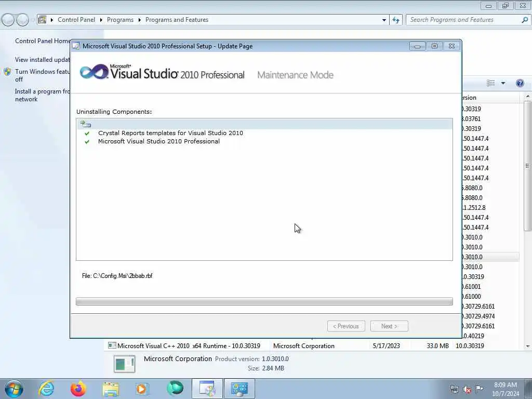Click the muted volume tray icon
Screen dimensions: 532x399
click(x=467, y=390)
